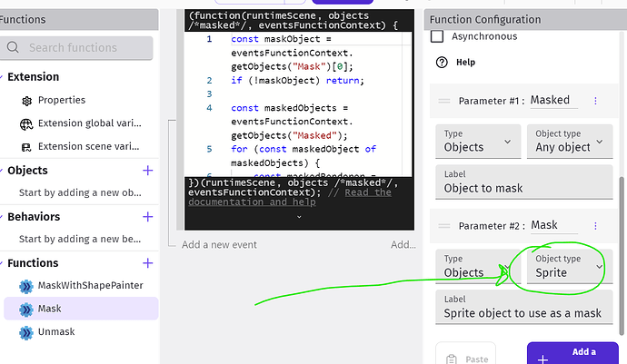Screen dimensions: 627x364
Task: Toggle the Asynchronous checkbox
Action: click(437, 36)
